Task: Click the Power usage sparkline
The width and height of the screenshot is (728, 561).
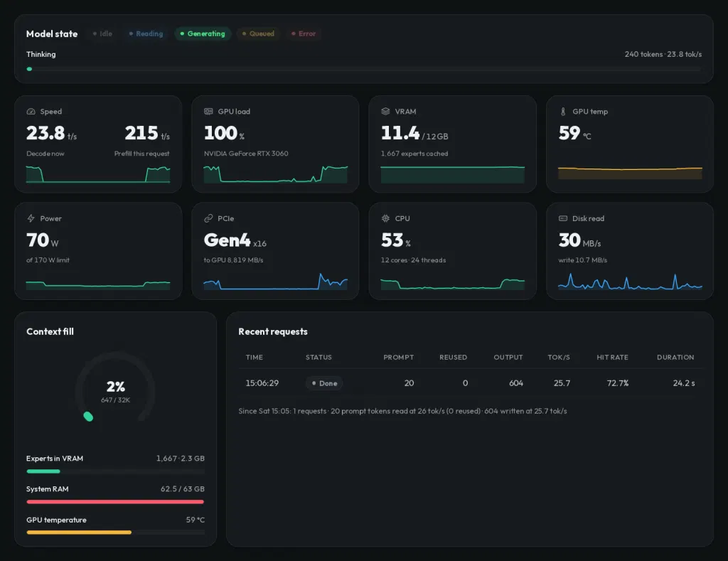Action: tap(98, 285)
